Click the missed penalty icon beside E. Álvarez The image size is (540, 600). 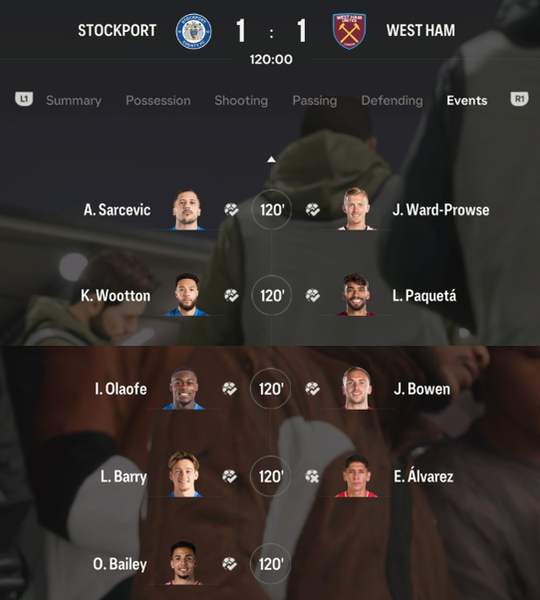[x=312, y=476]
